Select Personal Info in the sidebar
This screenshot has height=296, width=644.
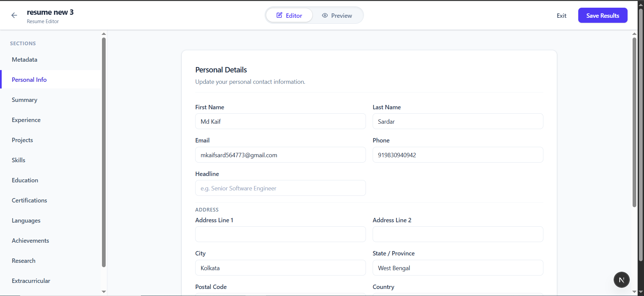pos(29,79)
